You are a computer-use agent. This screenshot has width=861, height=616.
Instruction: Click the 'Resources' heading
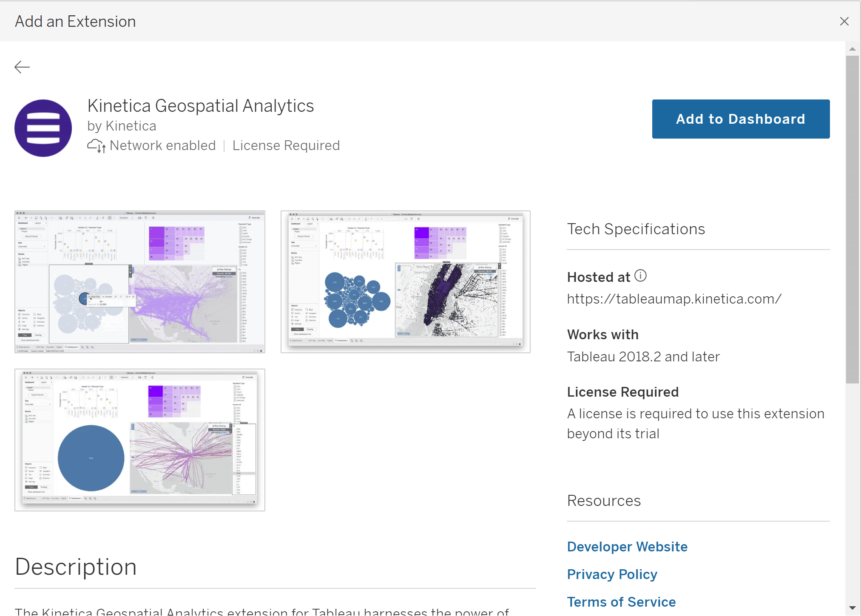coord(604,500)
